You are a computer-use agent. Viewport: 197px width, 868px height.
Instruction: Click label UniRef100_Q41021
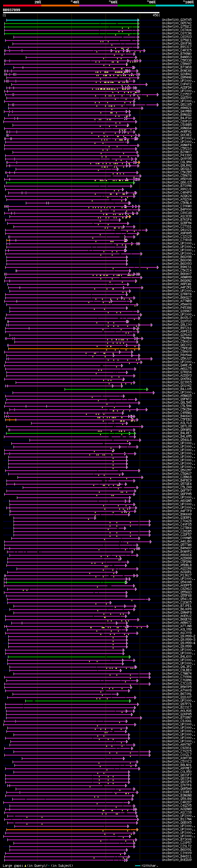177,230
